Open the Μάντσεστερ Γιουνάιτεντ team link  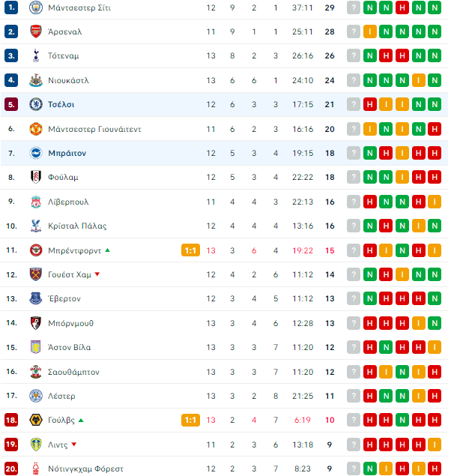(x=94, y=129)
